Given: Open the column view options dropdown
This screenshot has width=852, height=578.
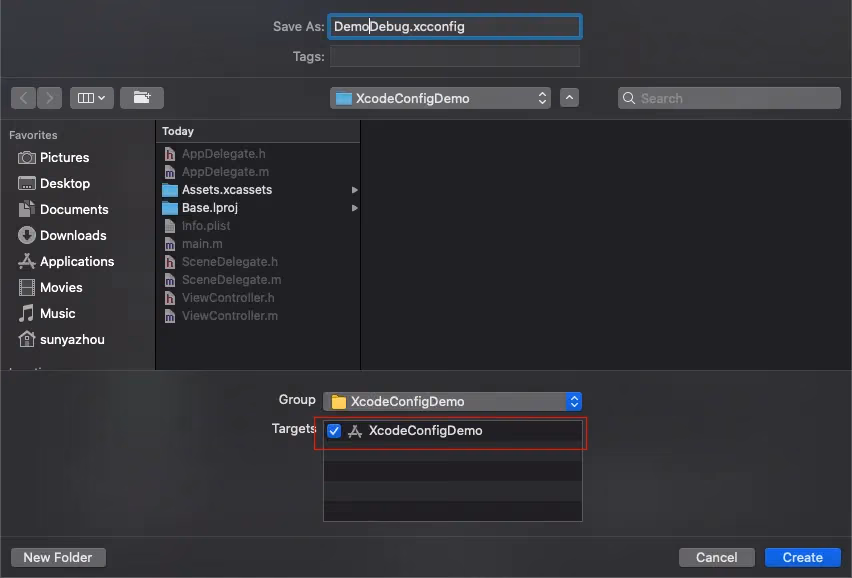Looking at the screenshot, I should (92, 98).
